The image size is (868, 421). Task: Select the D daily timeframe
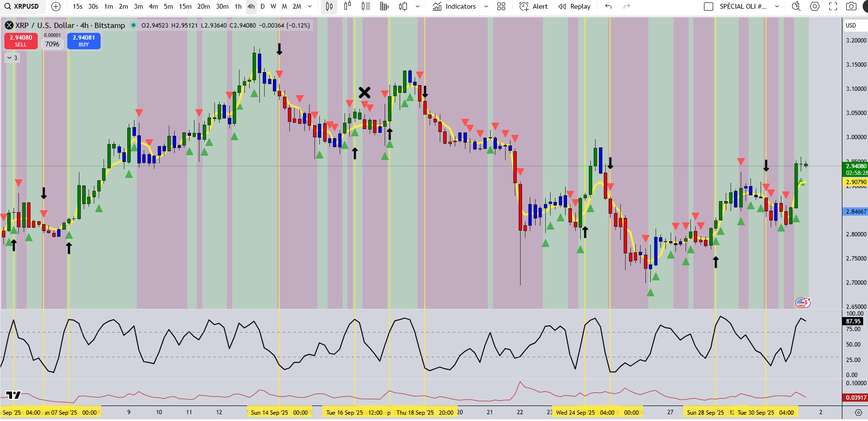[x=263, y=6]
